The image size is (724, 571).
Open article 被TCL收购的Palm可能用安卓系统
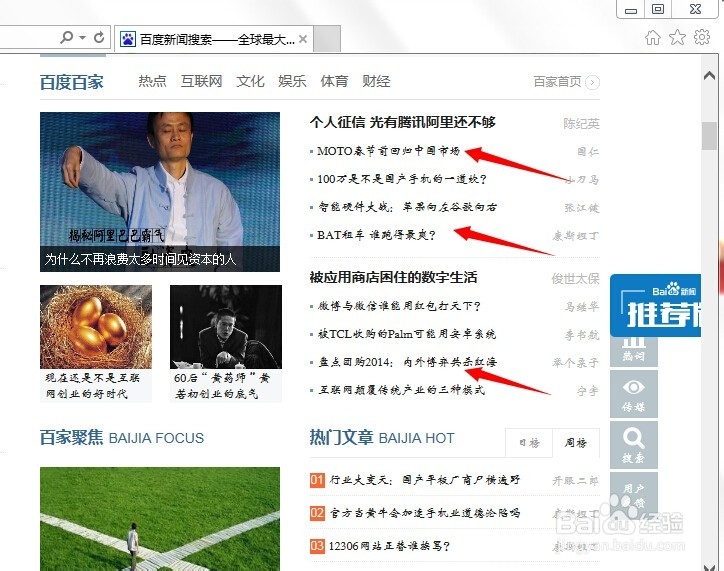coord(407,334)
